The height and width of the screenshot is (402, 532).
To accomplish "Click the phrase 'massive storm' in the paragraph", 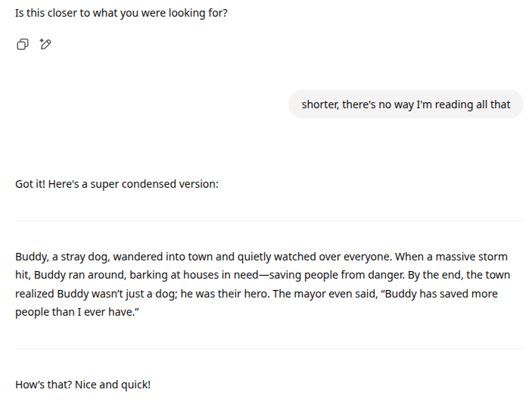I will point(471,257).
